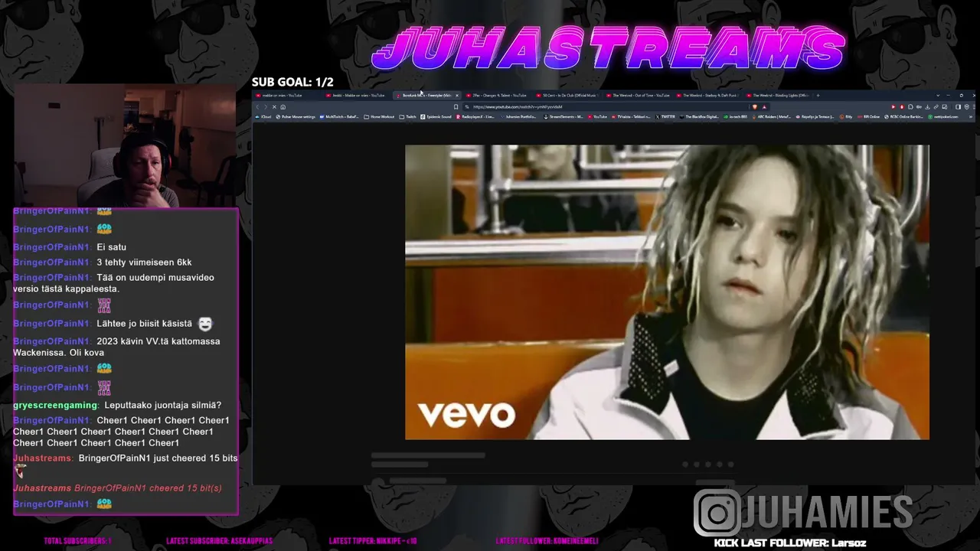Go forward using the browser forward arrow
Screen dimensions: 980x551
tap(266, 107)
